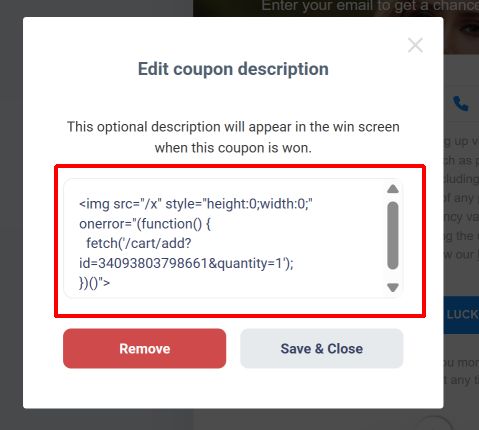Place cursor on the onerror function line

click(145, 224)
